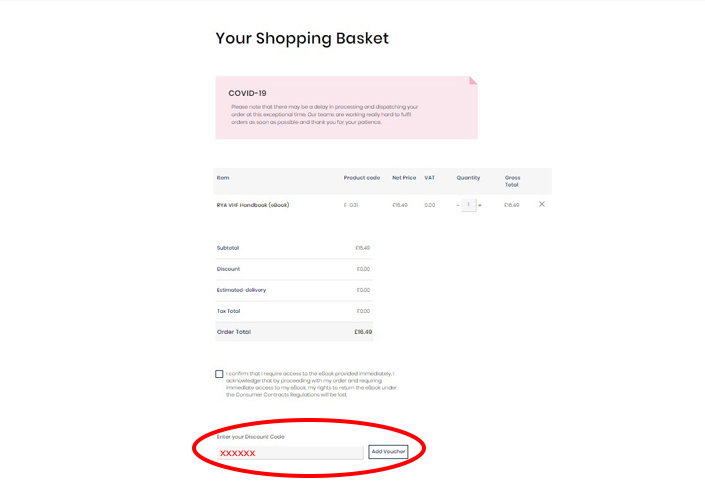Click the Gross Total column header
Viewport: 705px width, 491px height.
tap(512, 181)
